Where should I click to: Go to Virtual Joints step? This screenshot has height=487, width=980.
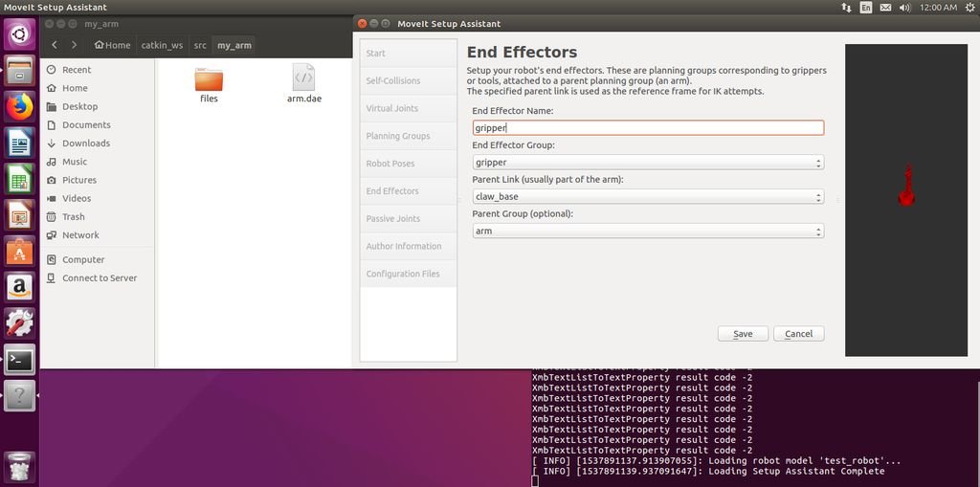(x=408, y=108)
